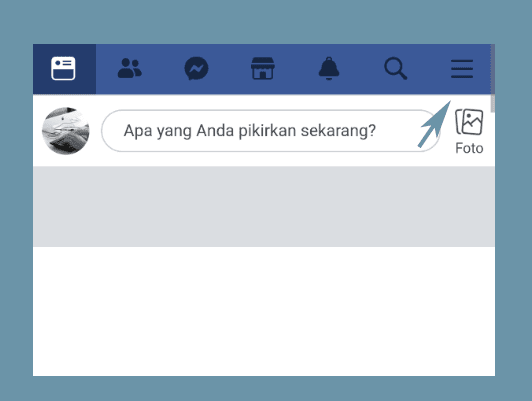Image resolution: width=532 pixels, height=401 pixels.
Task: Click the blue arrow pointing toward Foto
Action: click(x=434, y=124)
